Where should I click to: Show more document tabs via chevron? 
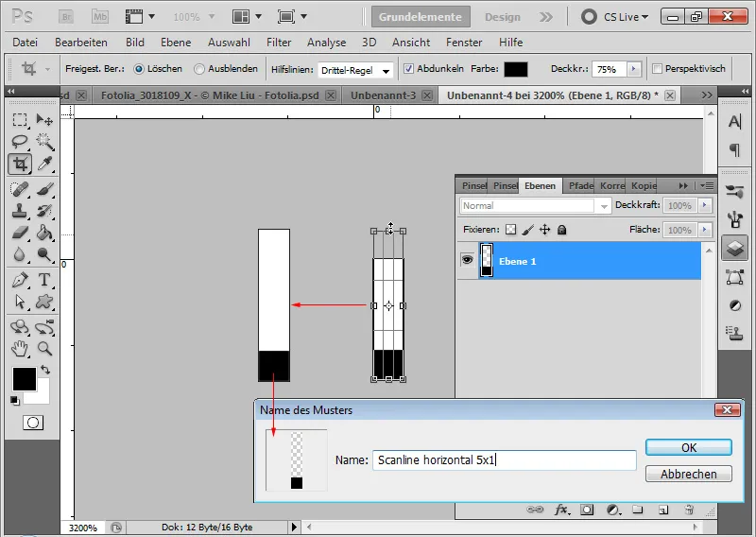pos(707,95)
